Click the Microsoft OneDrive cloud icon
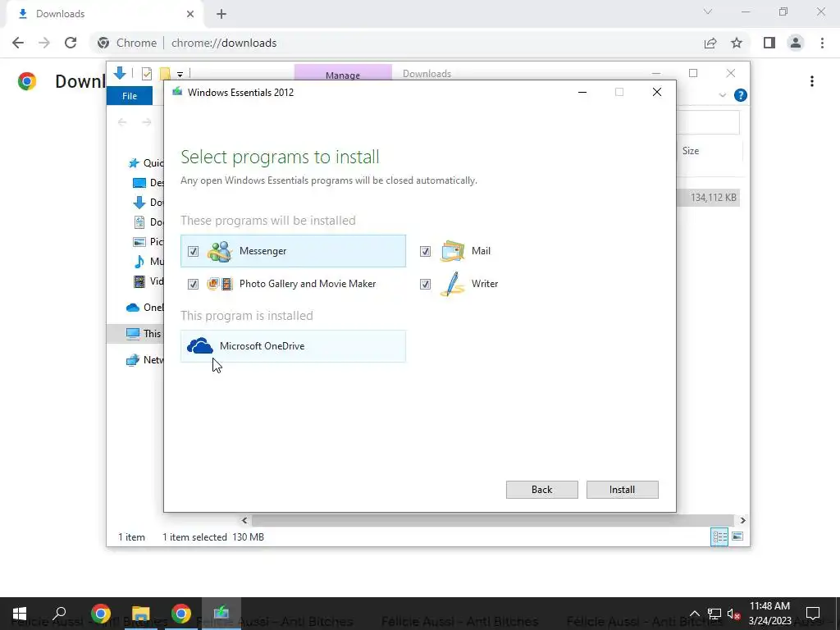Screen dimensions: 840x630 [200, 346]
